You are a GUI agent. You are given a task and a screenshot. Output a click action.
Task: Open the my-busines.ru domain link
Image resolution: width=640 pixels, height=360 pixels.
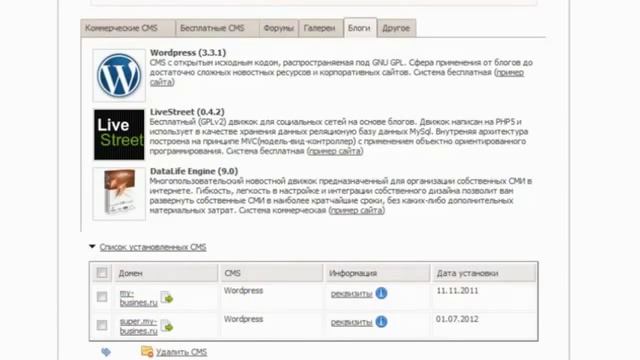point(139,298)
